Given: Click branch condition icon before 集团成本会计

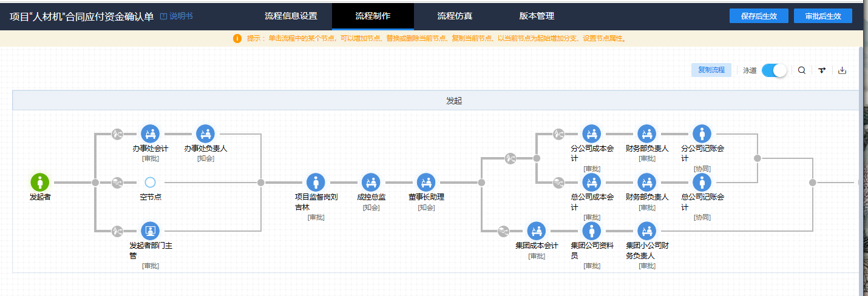Looking at the screenshot, I should tap(503, 230).
